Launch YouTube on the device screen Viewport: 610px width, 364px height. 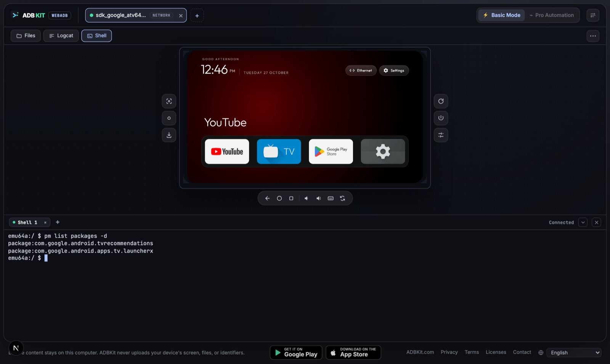click(x=227, y=151)
